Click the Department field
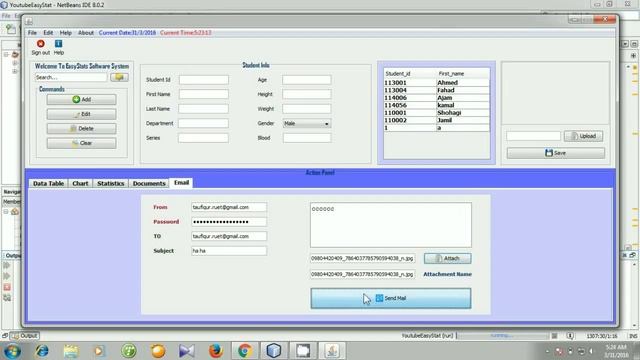Image resolution: width=640 pixels, height=360 pixels. click(203, 123)
